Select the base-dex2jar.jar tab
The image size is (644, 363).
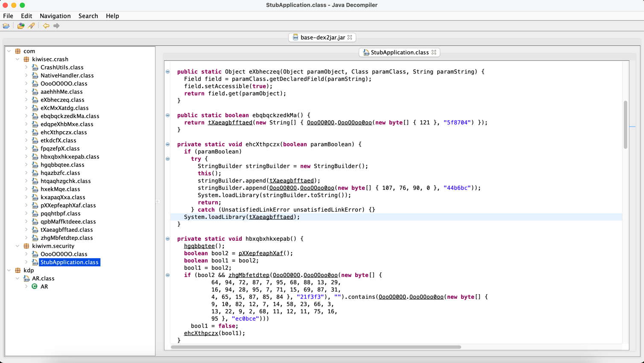point(322,37)
